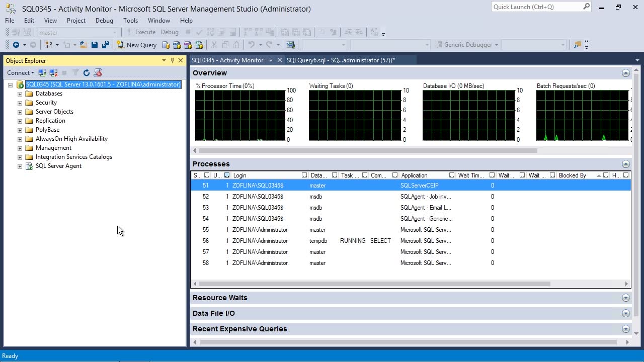644x362 pixels.
Task: Open the Window menu
Action: (x=159, y=21)
